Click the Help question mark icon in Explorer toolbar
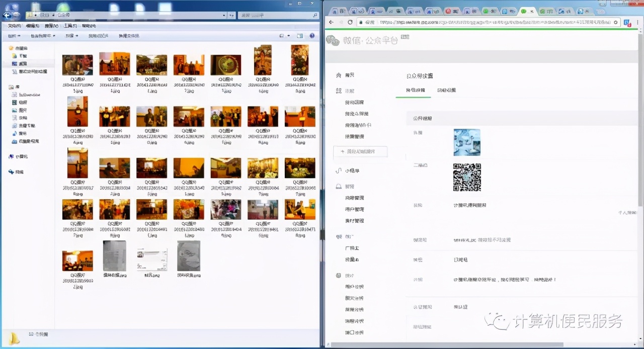This screenshot has width=644, height=349. pyautogui.click(x=312, y=36)
